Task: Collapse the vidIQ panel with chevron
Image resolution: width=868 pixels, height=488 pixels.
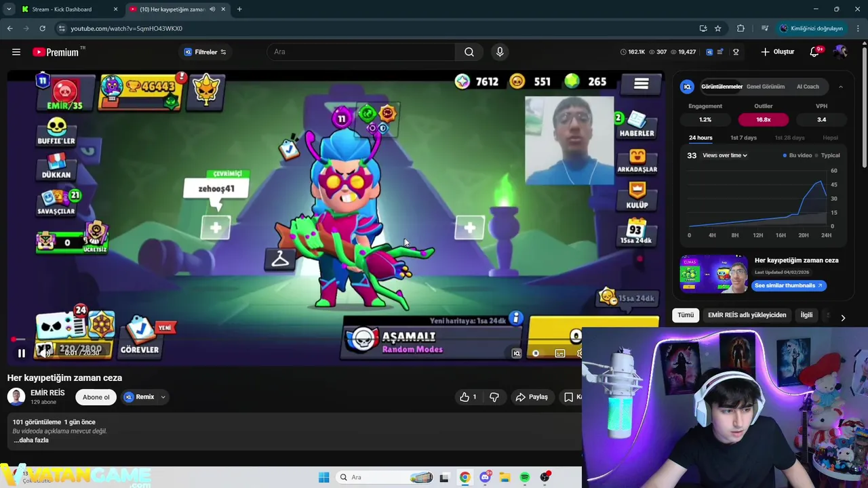Action: (x=840, y=87)
